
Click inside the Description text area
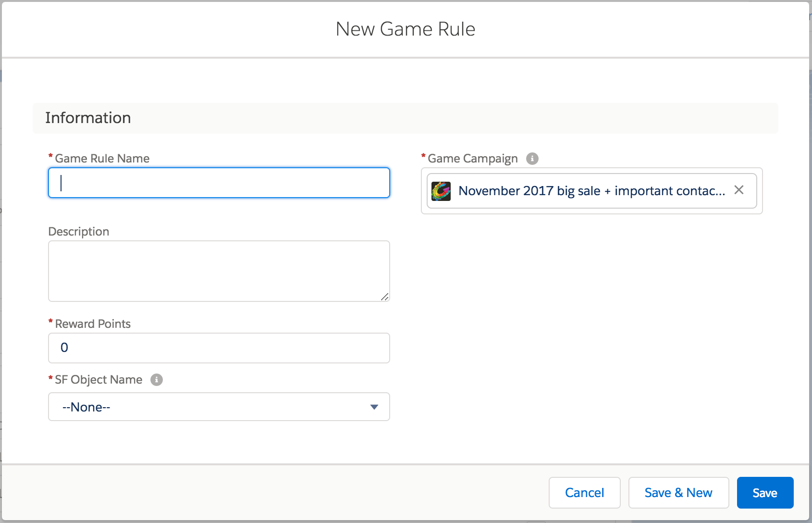(219, 271)
